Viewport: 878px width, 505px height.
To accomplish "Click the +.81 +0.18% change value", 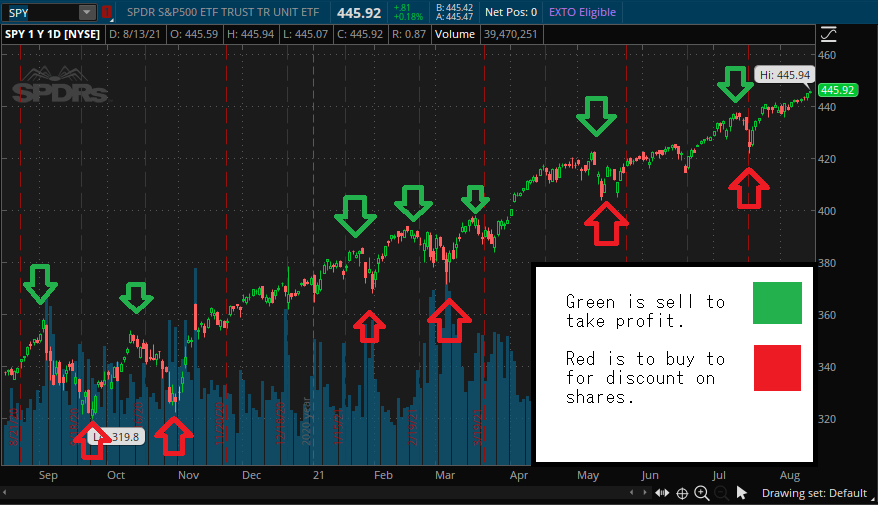I will [x=408, y=12].
